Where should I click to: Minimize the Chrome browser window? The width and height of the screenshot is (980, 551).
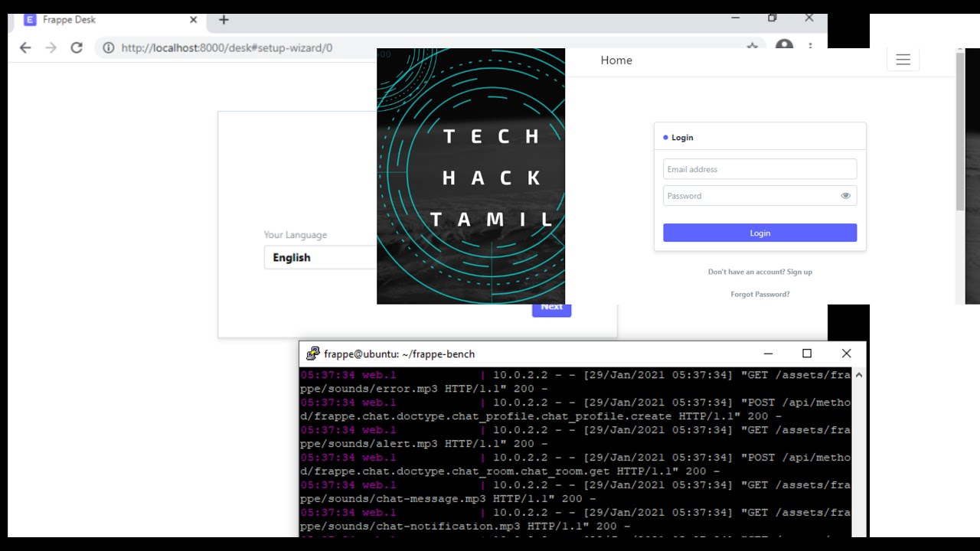pos(735,18)
